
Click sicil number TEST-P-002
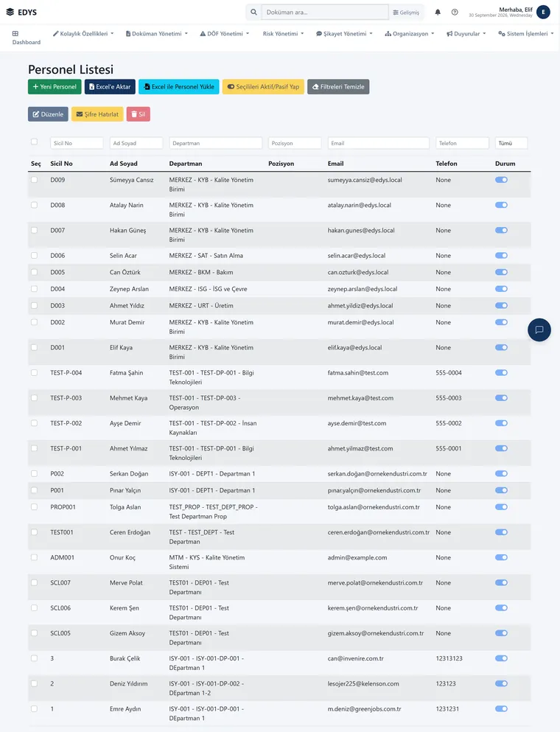tap(66, 423)
